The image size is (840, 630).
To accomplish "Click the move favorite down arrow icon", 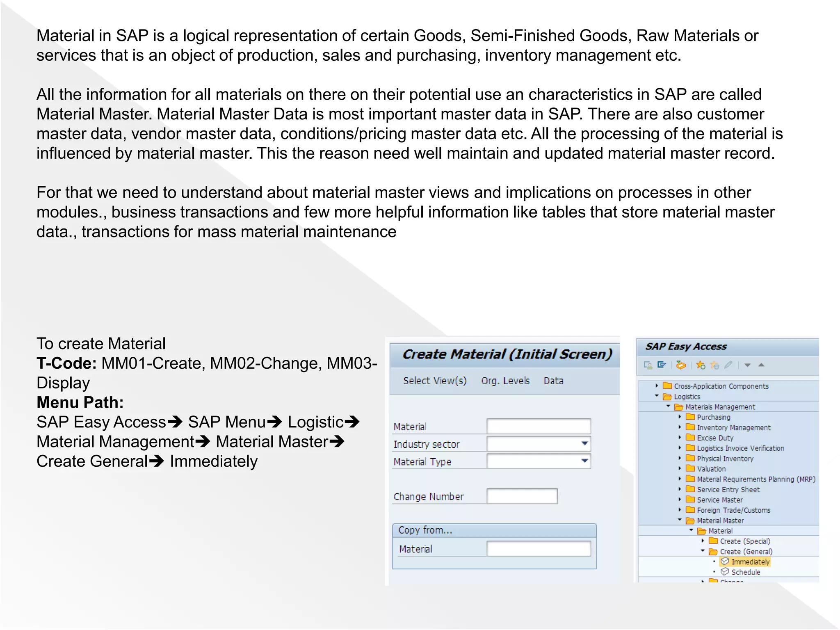I will [747, 365].
